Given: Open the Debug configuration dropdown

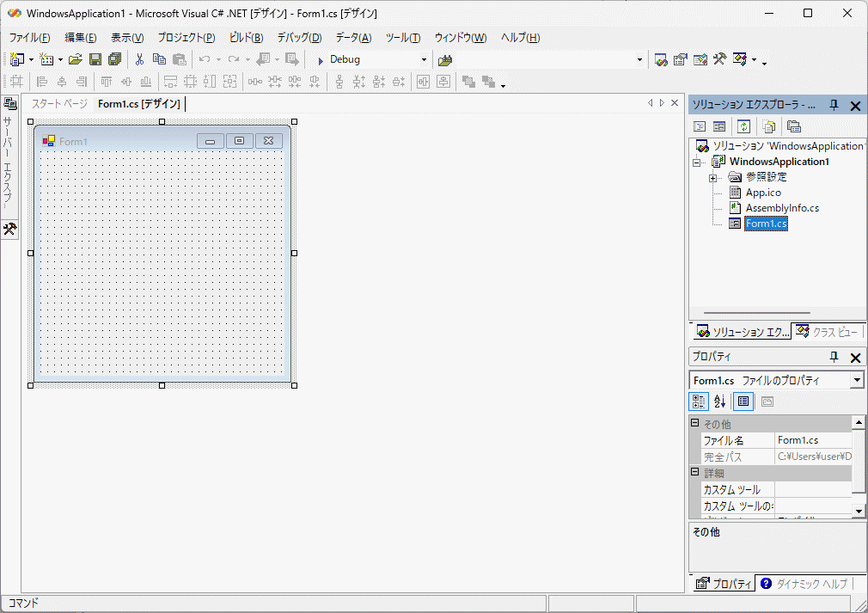Looking at the screenshot, I should pyautogui.click(x=424, y=60).
